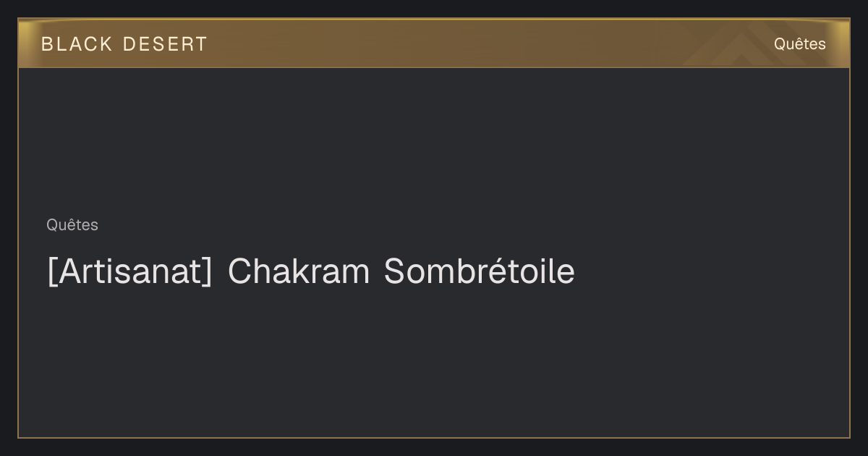
Task: Click the letter Q of the header Quêtes
Action: (x=780, y=44)
